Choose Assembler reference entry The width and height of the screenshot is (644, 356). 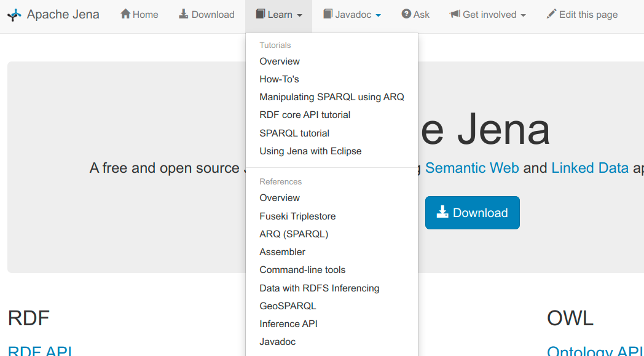tap(283, 251)
